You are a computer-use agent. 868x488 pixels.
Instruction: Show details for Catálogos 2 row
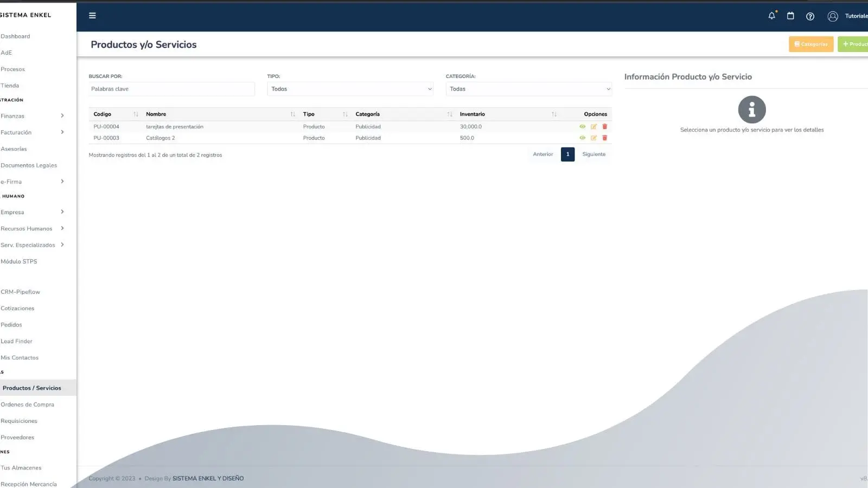(582, 138)
